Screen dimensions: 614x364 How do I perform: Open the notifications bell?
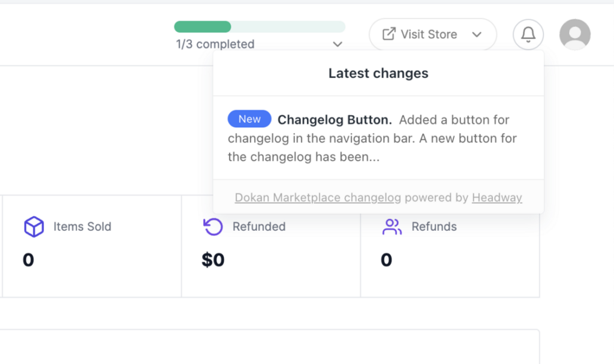pos(528,34)
